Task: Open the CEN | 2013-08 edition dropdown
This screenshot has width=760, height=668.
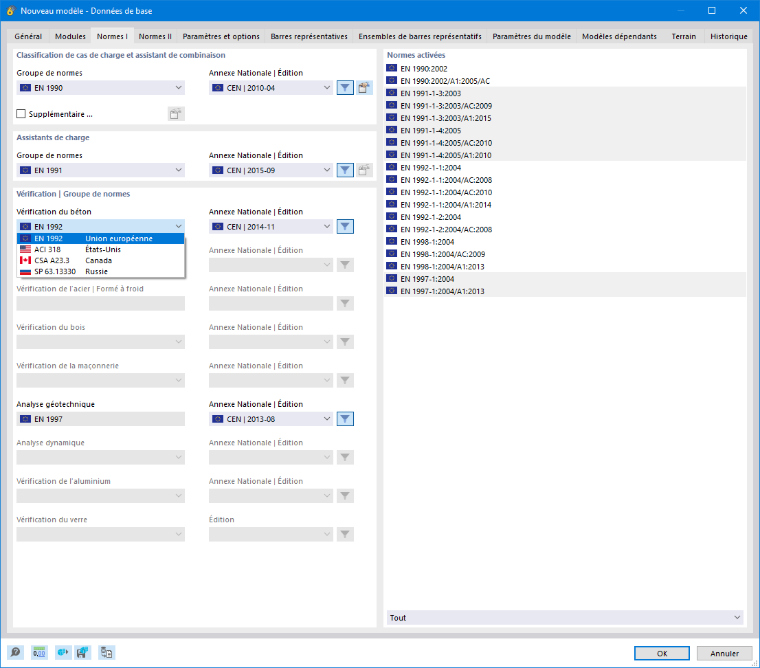Action: coord(271,419)
